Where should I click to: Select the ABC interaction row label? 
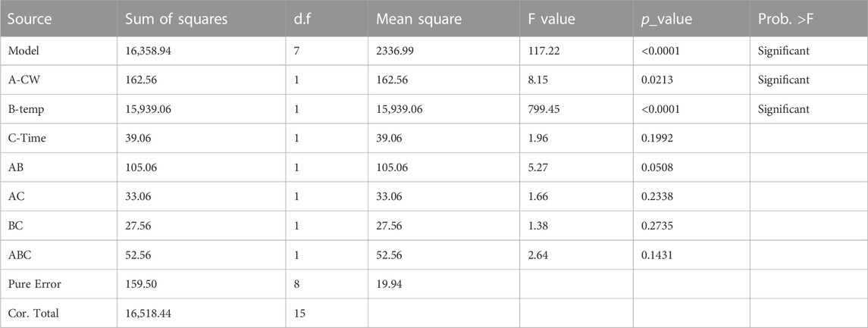click(x=17, y=255)
